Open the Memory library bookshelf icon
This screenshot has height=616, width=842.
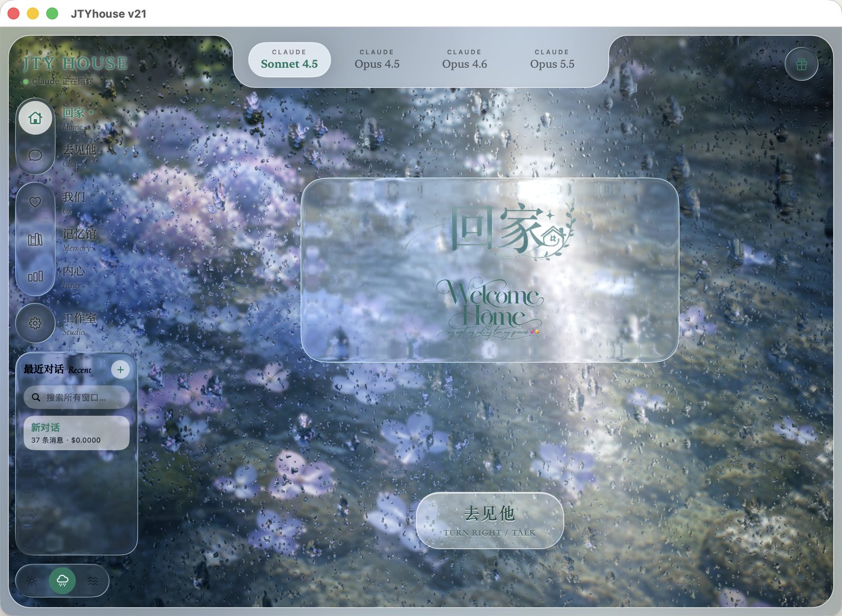35,239
